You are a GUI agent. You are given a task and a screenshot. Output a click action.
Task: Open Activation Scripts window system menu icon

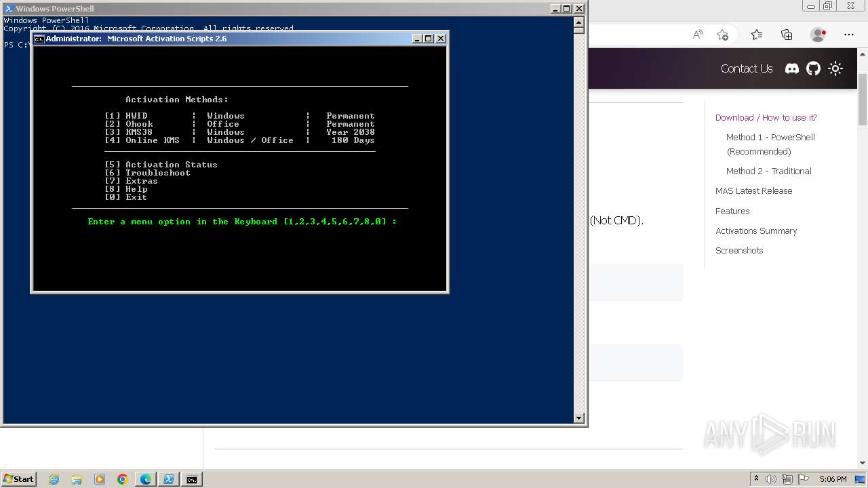tap(39, 39)
